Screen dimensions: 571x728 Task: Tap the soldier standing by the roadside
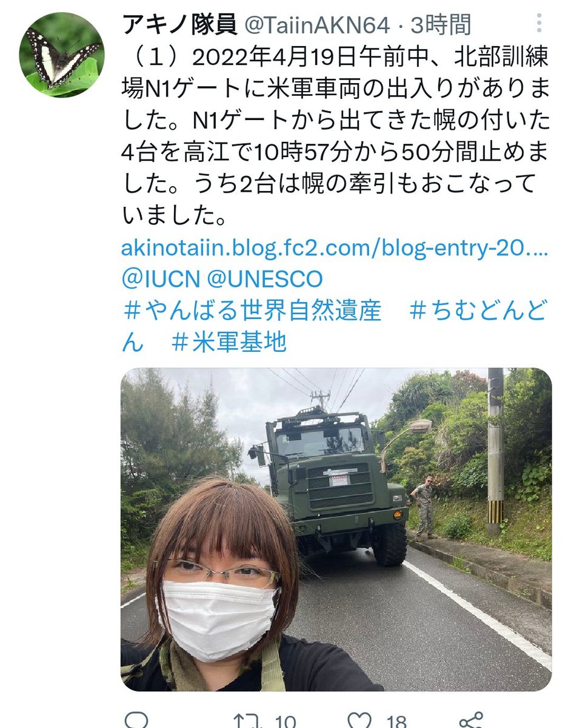(x=426, y=507)
